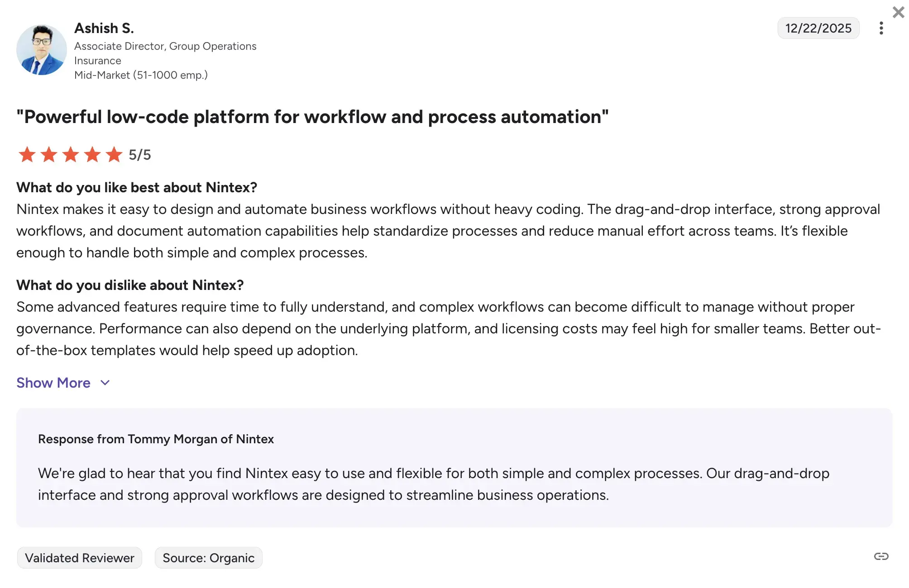909x588 pixels.
Task: Open the reviewer name Ashish S.
Action: click(104, 28)
